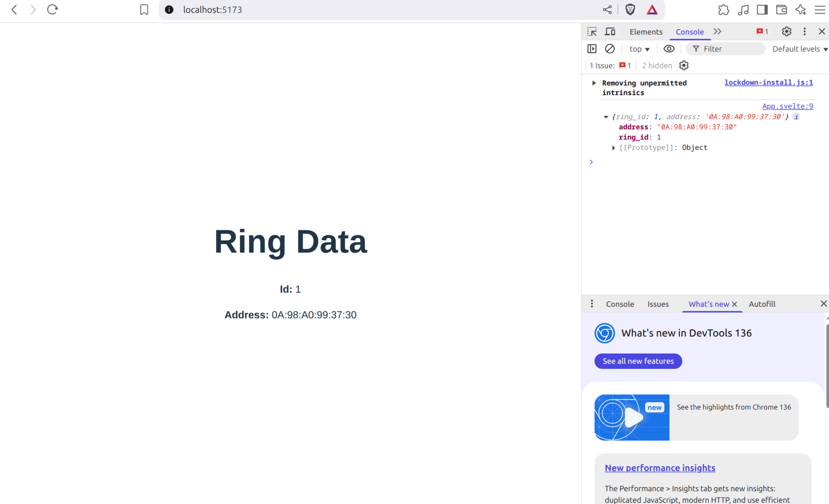Open the top context dropdown
The height and width of the screenshot is (504, 829).
click(x=639, y=49)
